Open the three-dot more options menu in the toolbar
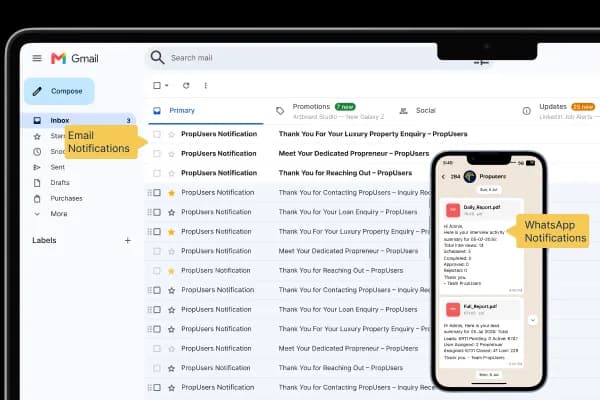Image resolution: width=600 pixels, height=400 pixels. [x=205, y=85]
